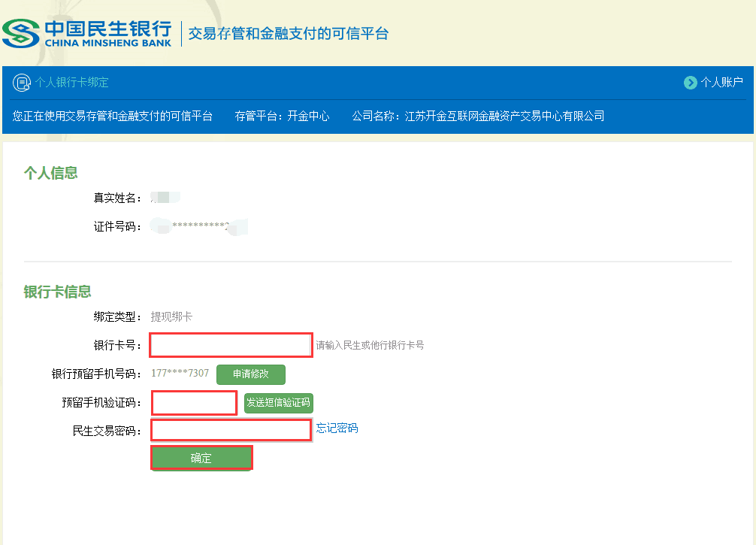Click the China Minsheng Bank logo
Screen dimensions: 756x545
click(86, 34)
